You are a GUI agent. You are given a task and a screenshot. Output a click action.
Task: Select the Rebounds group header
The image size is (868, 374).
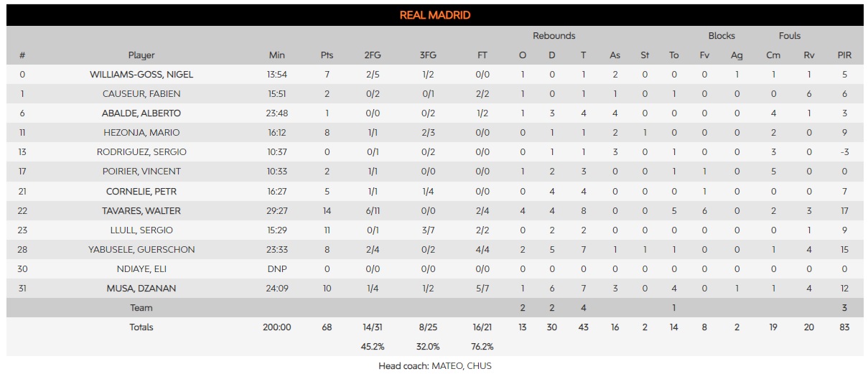(x=554, y=36)
